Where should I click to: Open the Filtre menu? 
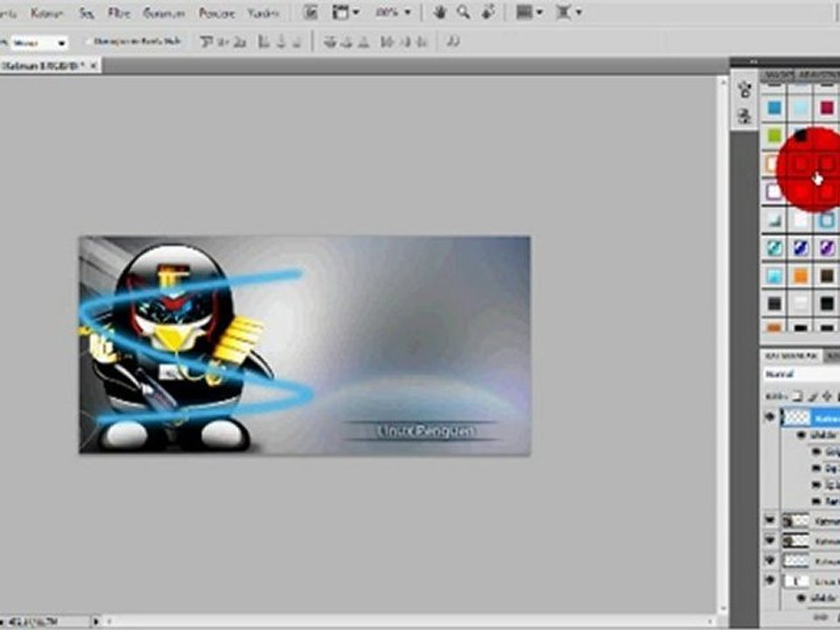[119, 13]
